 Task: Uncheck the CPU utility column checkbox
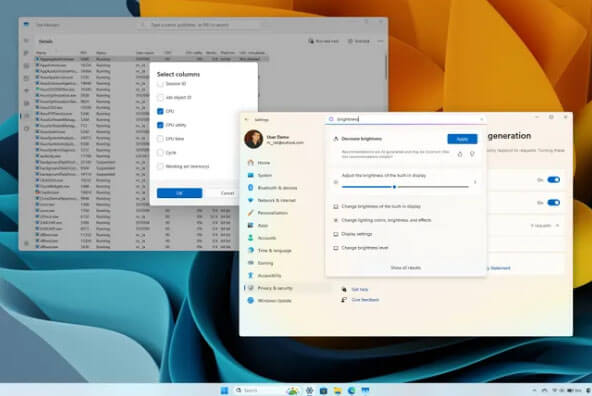tap(160, 125)
